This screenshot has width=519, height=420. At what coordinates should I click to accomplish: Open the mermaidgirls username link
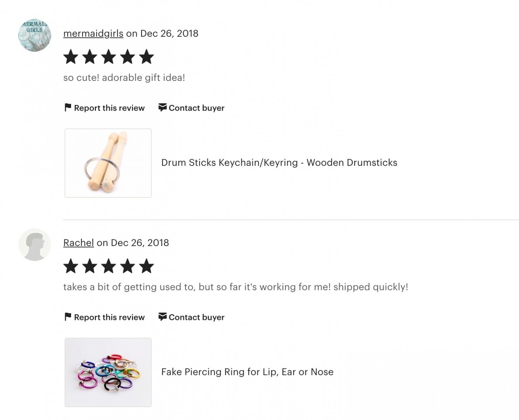93,33
